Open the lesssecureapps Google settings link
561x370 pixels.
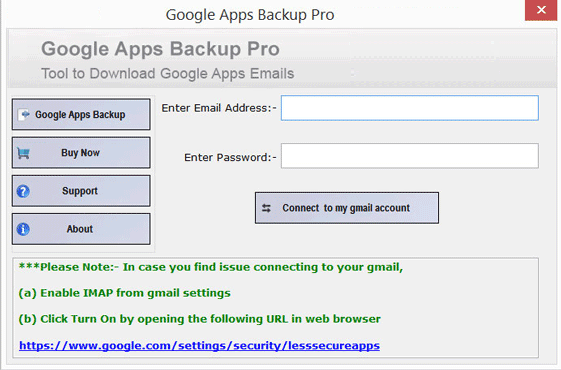199,346
